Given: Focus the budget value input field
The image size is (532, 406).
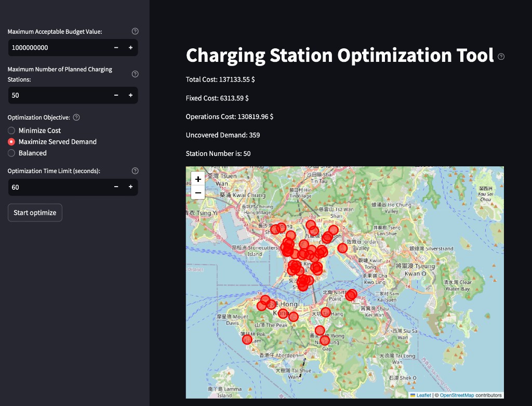Looking at the screenshot, I should tap(58, 47).
